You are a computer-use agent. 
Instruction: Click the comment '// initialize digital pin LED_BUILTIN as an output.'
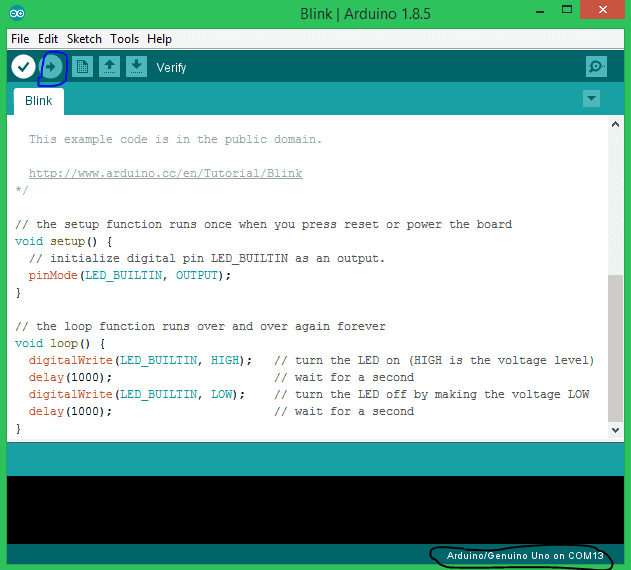pyautogui.click(x=207, y=258)
